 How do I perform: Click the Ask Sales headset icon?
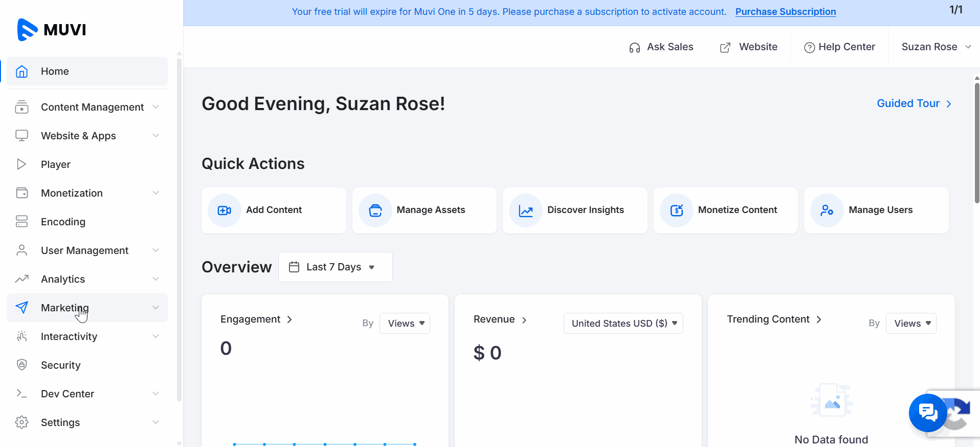635,48
